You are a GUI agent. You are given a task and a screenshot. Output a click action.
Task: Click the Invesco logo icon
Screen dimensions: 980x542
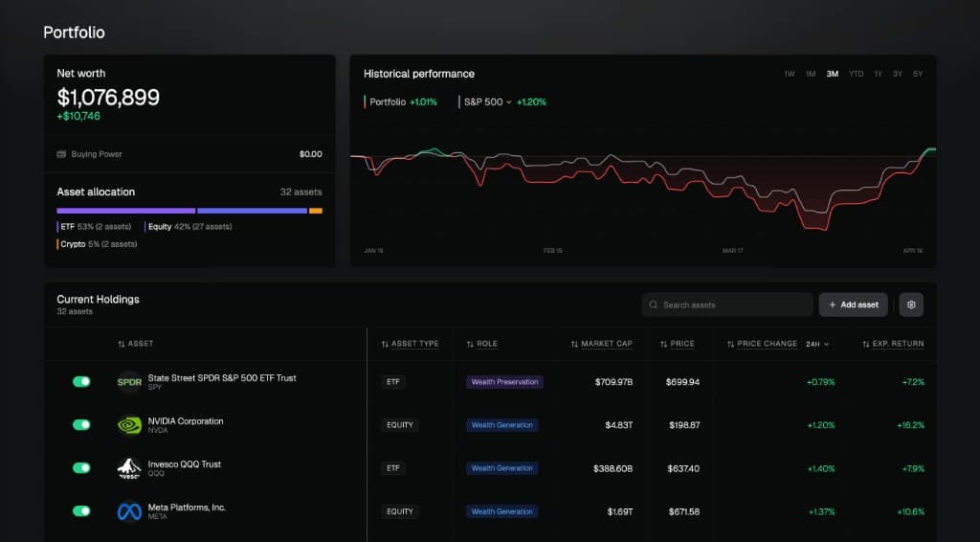tap(129, 468)
